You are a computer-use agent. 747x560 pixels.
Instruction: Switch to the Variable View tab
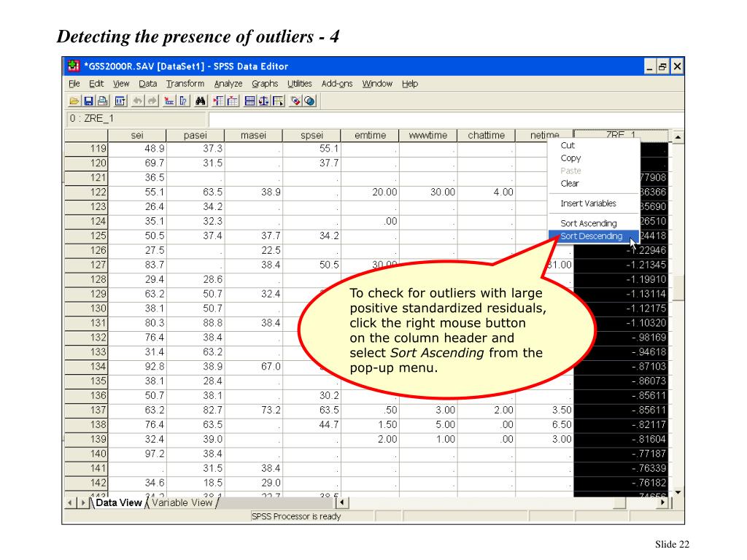(182, 503)
